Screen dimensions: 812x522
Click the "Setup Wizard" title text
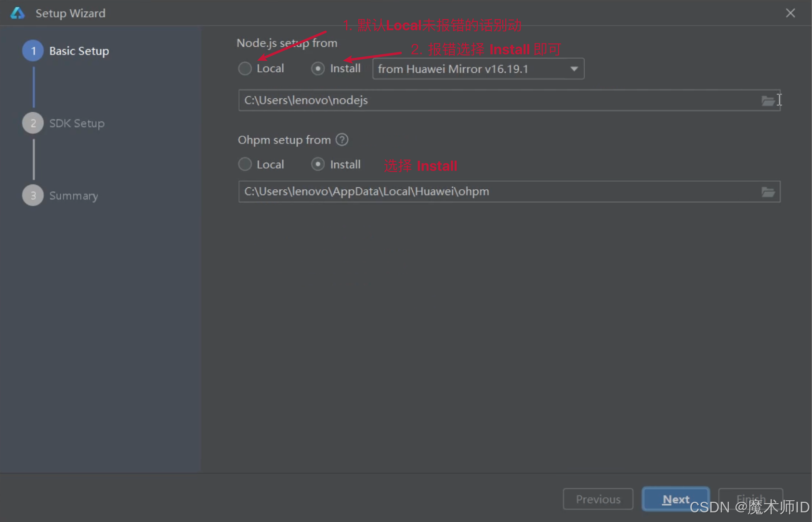[x=70, y=13]
